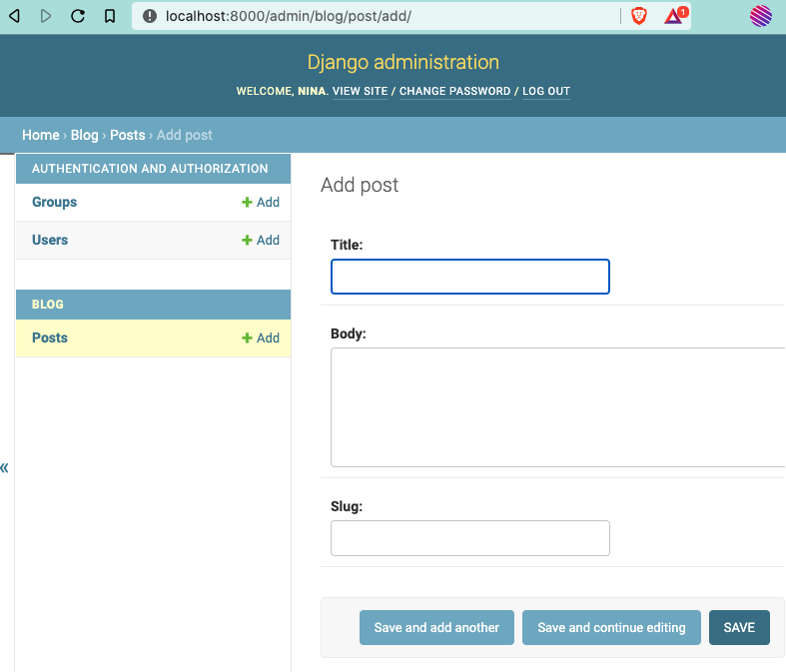786x672 pixels.
Task: Click the Add post page heading
Action: (x=360, y=185)
